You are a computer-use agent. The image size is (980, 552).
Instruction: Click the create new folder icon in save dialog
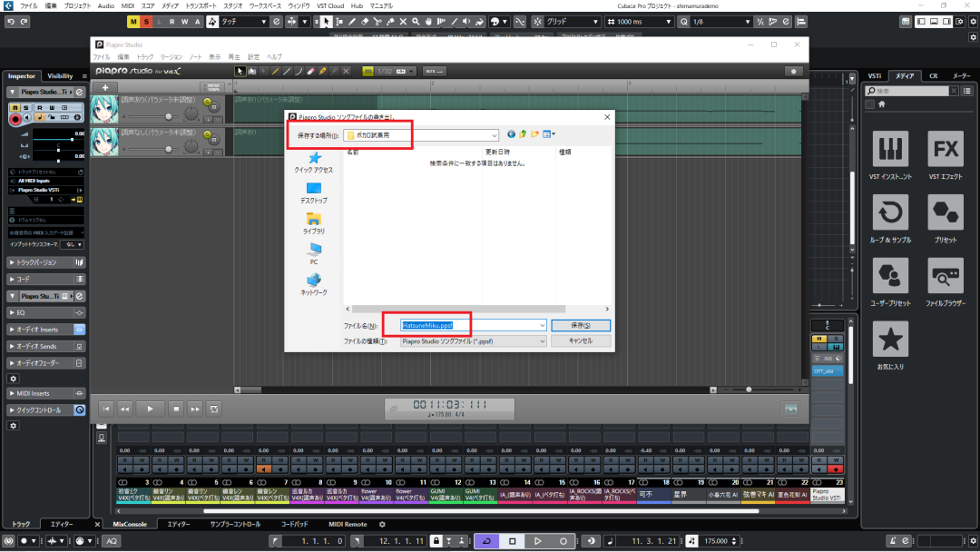535,134
